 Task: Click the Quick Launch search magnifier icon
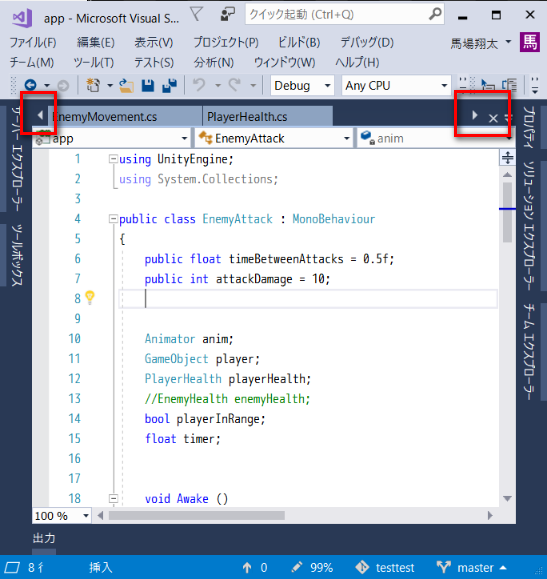pos(435,14)
